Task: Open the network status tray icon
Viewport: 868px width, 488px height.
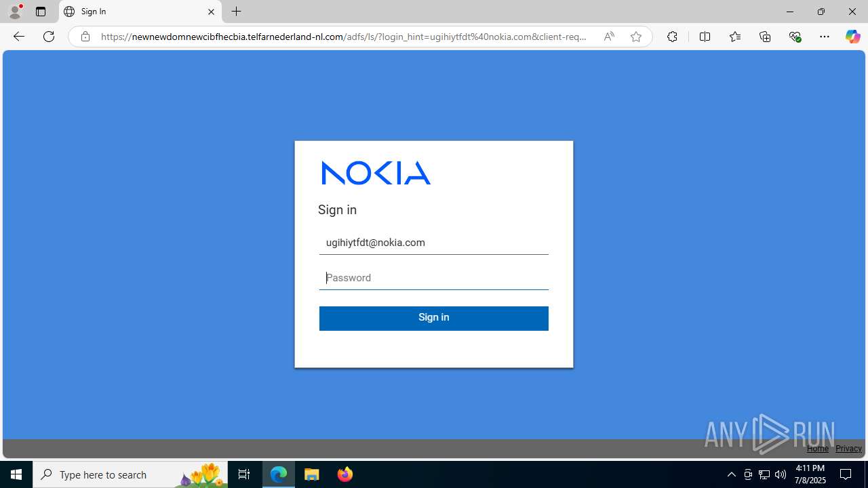Action: [x=764, y=474]
